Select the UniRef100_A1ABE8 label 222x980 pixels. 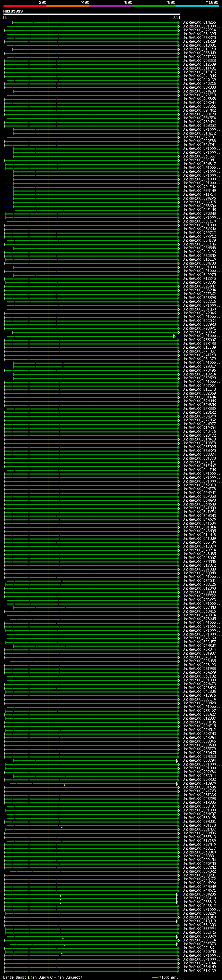199,443
